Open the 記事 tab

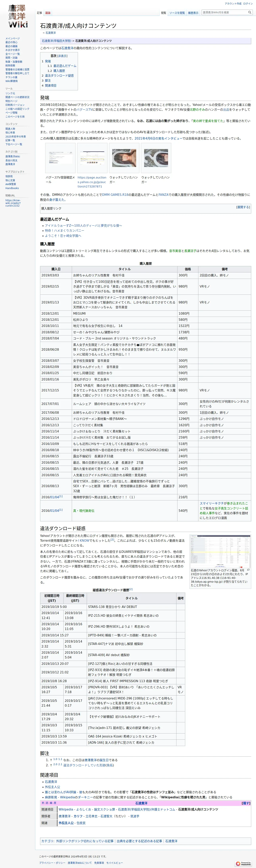[x=39, y=13]
